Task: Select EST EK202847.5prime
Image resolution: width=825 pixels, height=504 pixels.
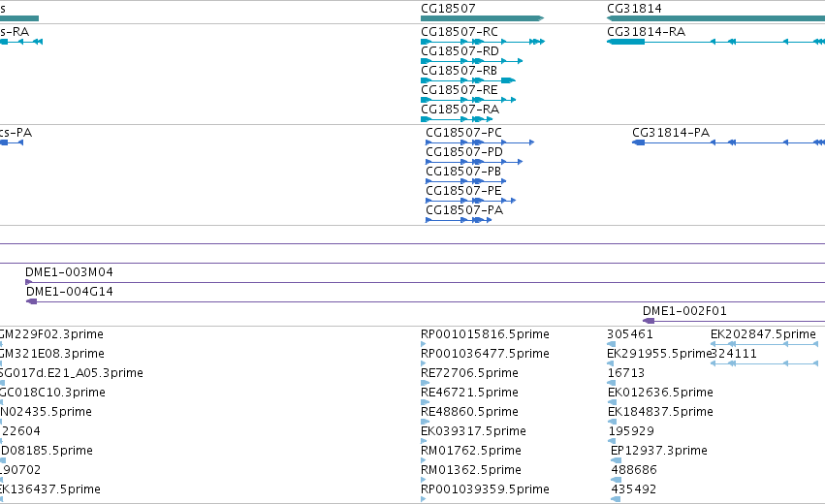Action: pos(764,334)
